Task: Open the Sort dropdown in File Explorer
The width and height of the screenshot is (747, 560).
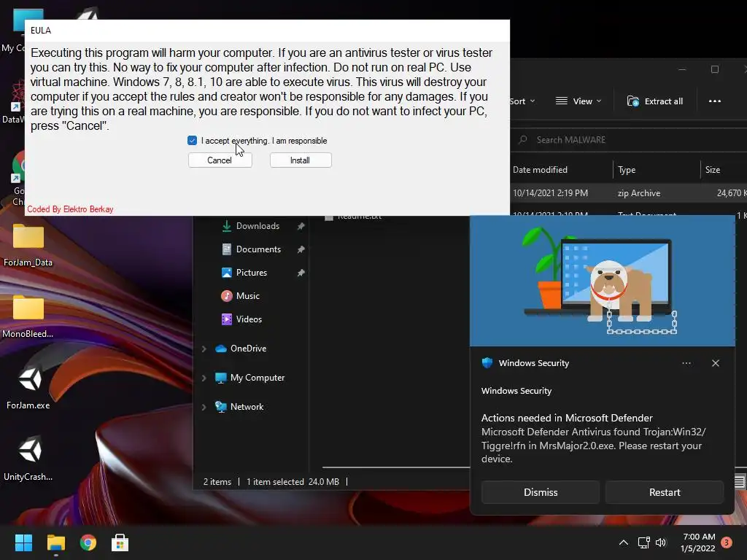Action: click(x=522, y=101)
